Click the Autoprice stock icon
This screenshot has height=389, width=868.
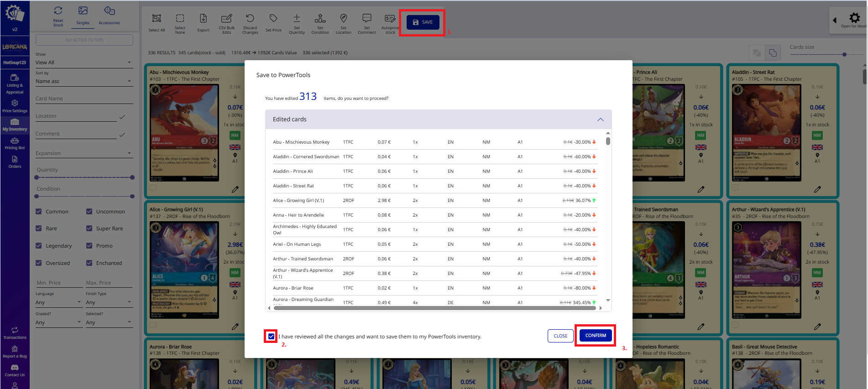pyautogui.click(x=390, y=18)
